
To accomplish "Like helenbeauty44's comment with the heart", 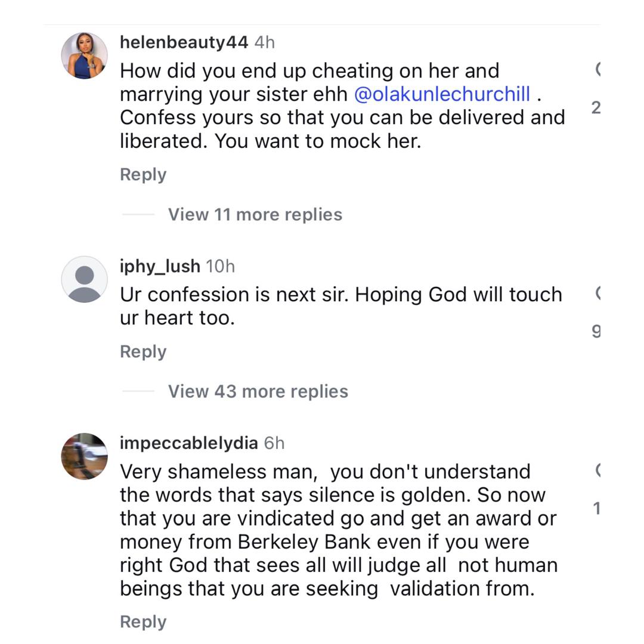I will point(597,70).
